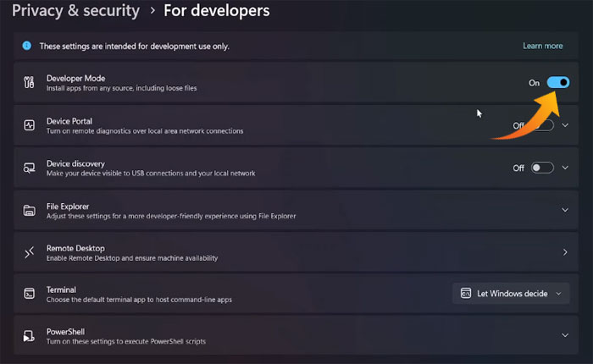
Task: Click the PowerShell icon
Action: 29,336
